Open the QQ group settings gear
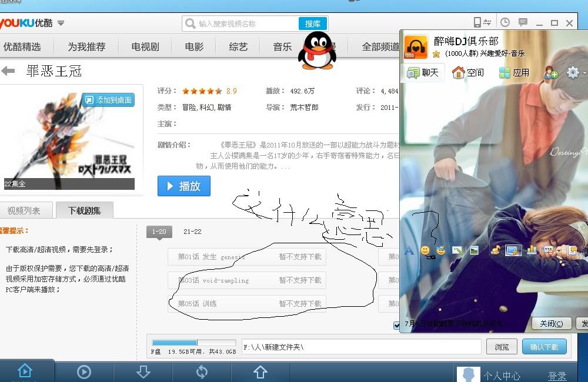The height and width of the screenshot is (382, 588). coord(573,72)
